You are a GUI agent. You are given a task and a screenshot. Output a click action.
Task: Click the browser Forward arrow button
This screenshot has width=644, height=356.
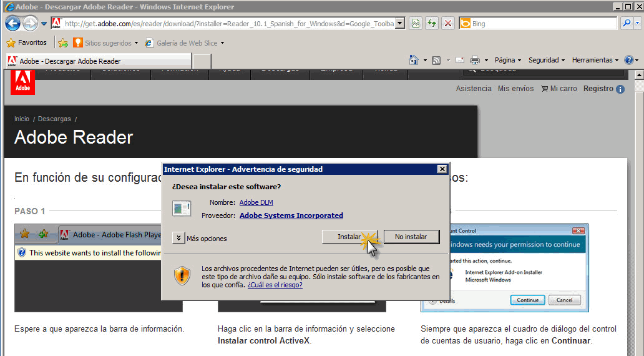pyautogui.click(x=30, y=24)
